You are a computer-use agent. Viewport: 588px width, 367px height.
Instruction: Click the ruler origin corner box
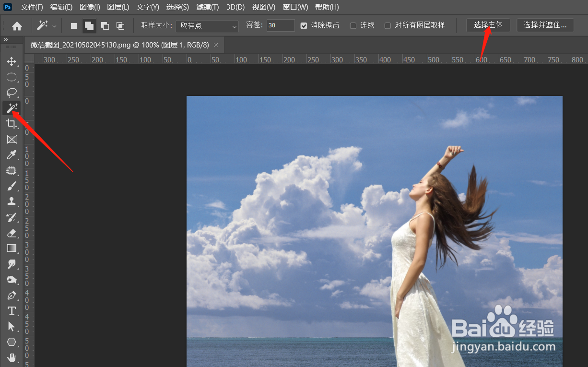tap(29, 59)
